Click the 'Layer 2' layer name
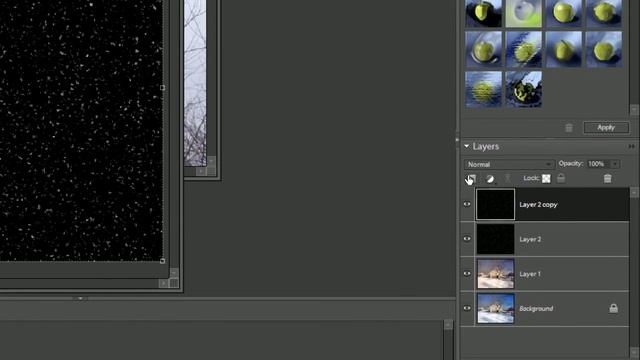Viewport: 640px width, 360px height. click(530, 239)
